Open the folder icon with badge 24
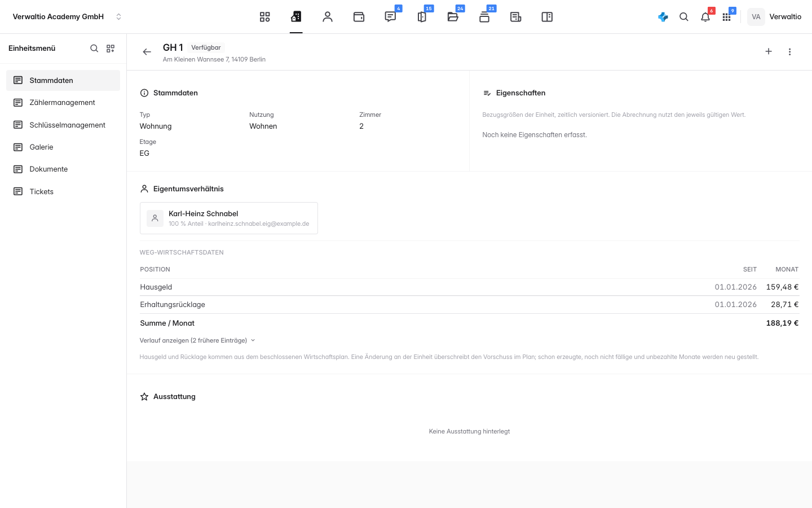This screenshot has width=812, height=508. point(453,17)
